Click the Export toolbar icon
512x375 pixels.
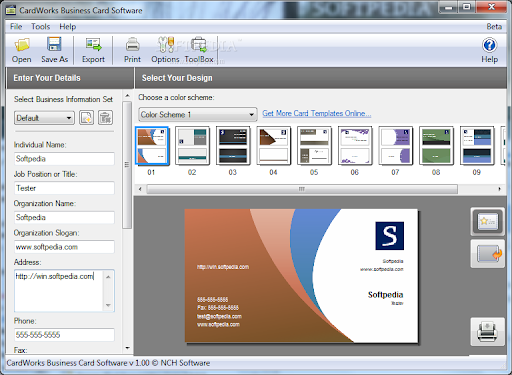(94, 44)
